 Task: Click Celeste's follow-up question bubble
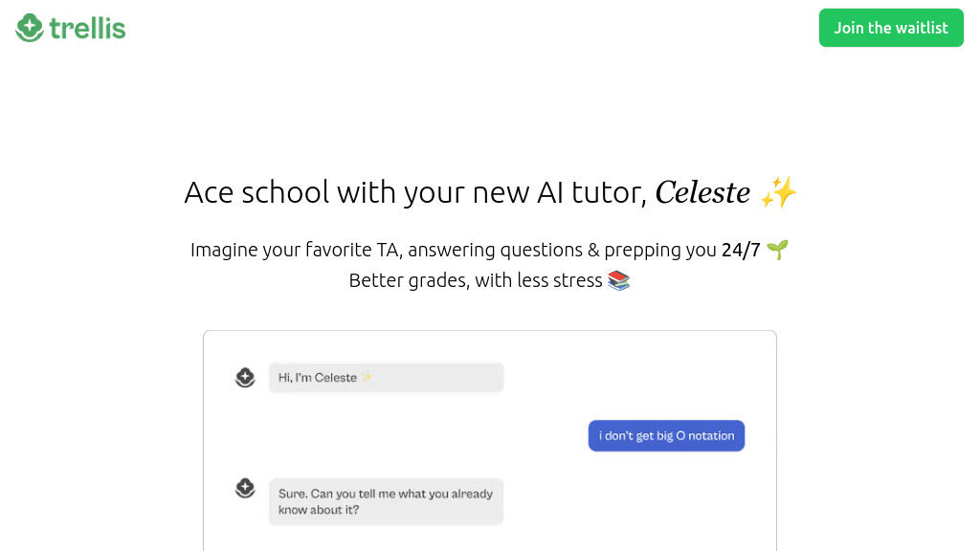[386, 501]
